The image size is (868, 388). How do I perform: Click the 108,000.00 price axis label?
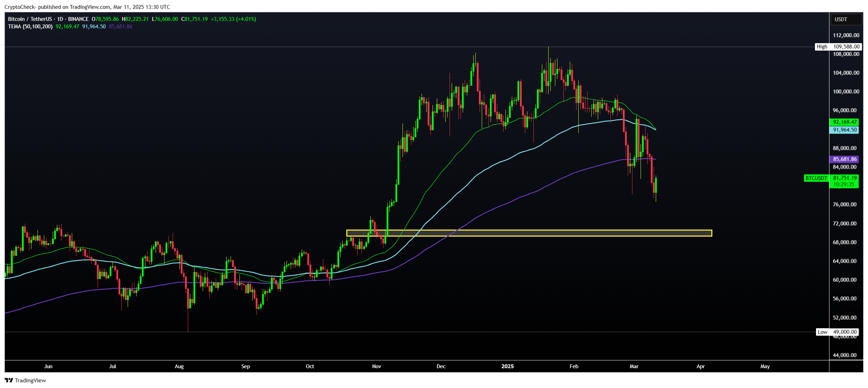[x=846, y=54]
